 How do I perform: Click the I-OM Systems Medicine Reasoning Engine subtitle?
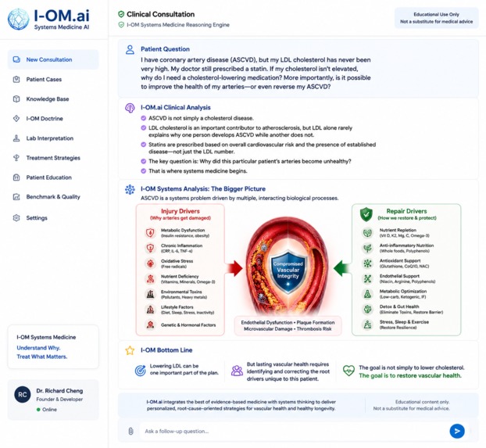click(178, 25)
